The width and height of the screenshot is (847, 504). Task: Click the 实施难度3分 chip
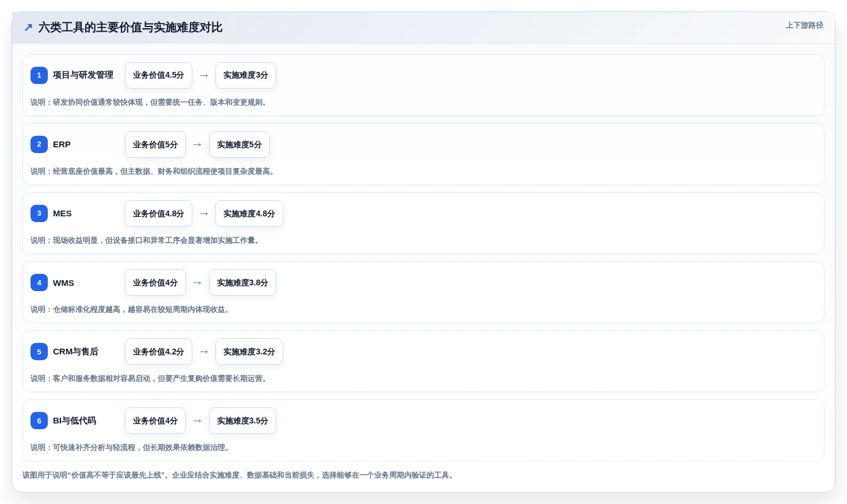click(x=246, y=75)
